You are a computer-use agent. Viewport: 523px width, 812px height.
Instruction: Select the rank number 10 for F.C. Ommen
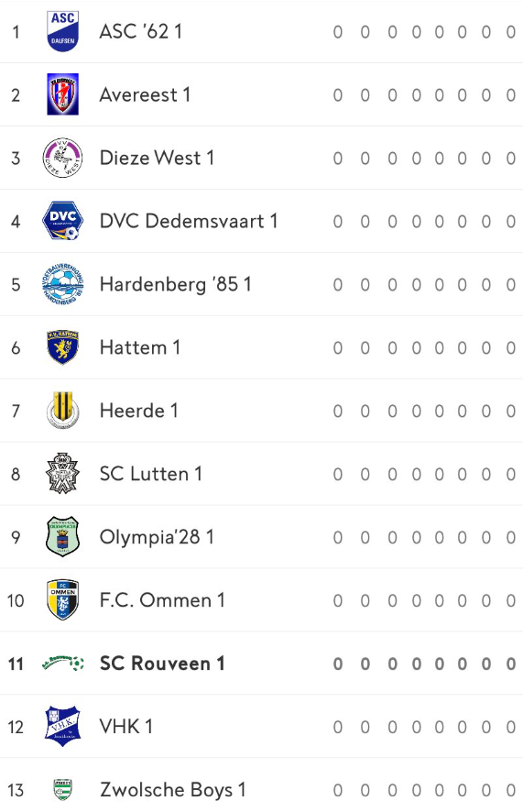(16, 600)
